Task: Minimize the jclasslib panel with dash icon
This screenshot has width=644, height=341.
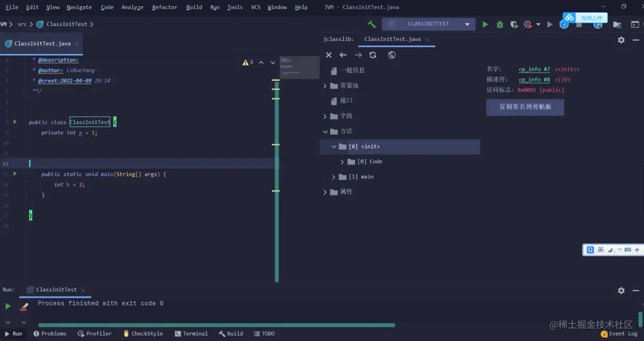Action: coord(635,40)
